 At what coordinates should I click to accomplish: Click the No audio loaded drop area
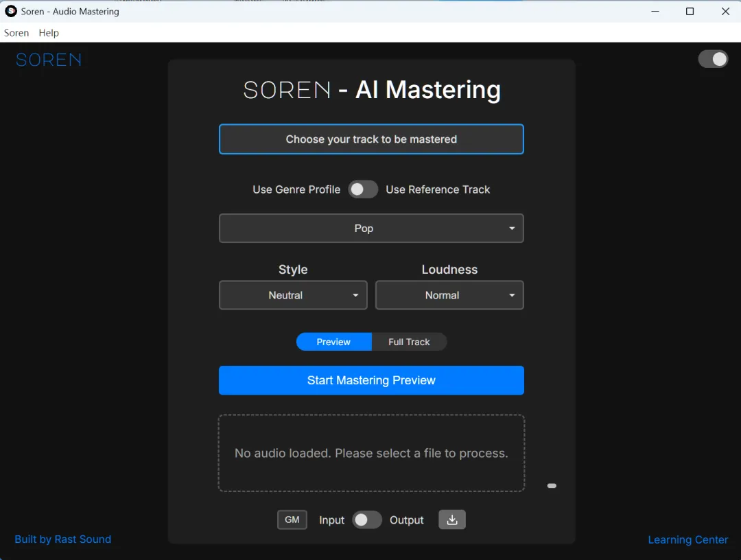[x=371, y=453]
